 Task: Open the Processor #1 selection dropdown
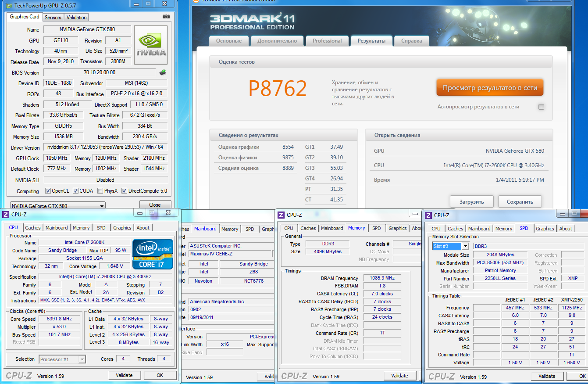(x=62, y=359)
